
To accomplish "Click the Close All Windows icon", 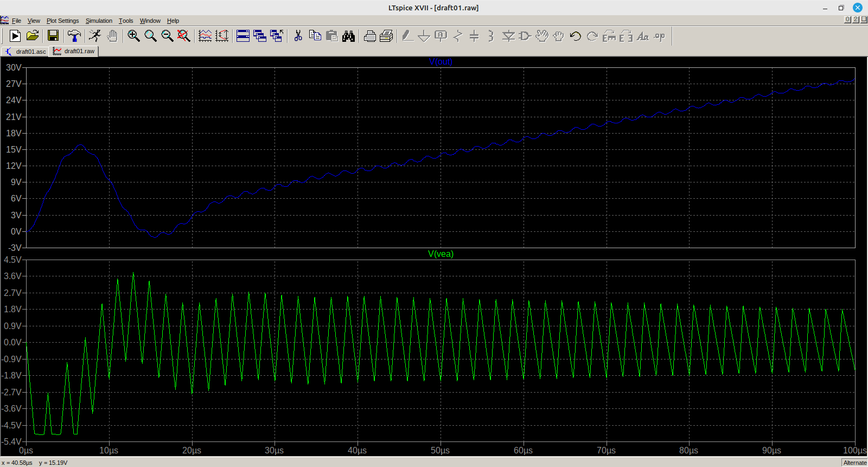I will pos(277,36).
